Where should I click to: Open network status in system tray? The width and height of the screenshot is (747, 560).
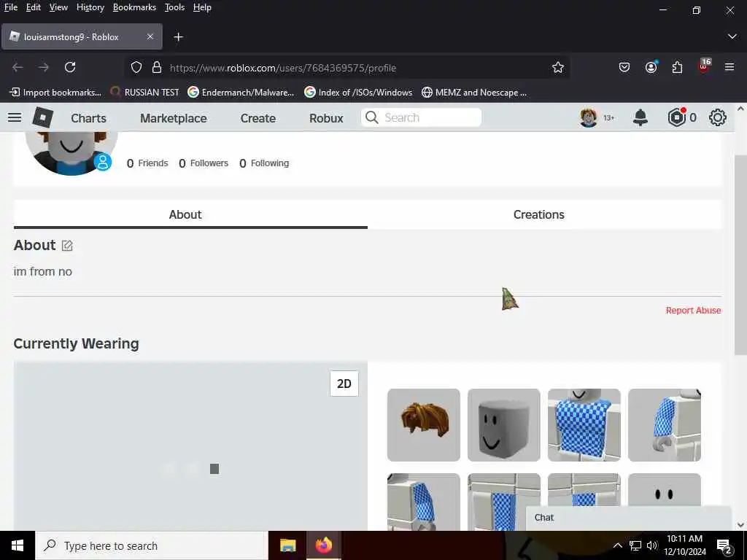635,545
